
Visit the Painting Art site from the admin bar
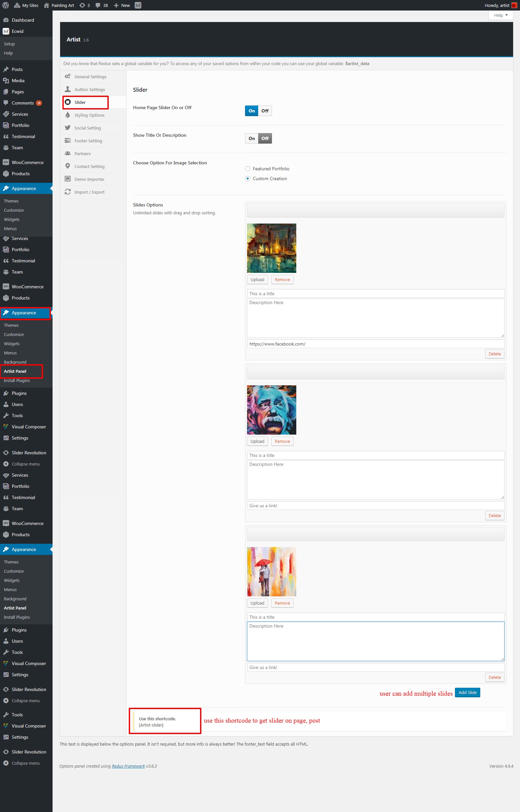point(59,5)
